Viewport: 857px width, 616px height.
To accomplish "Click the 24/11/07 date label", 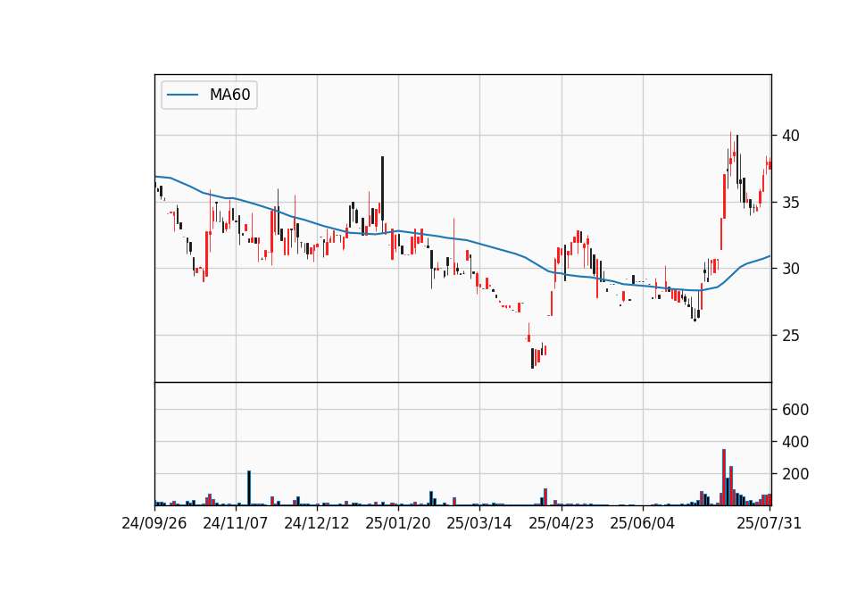I will (x=236, y=523).
